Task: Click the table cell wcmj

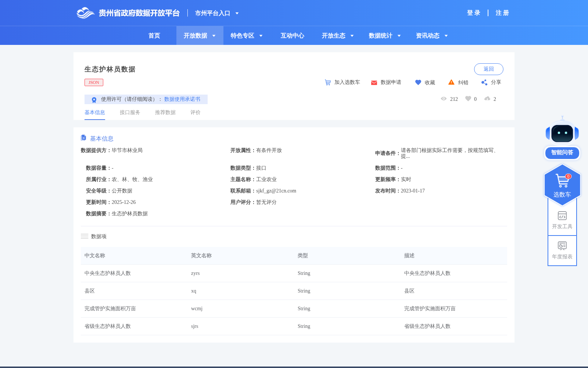Action: point(197,309)
